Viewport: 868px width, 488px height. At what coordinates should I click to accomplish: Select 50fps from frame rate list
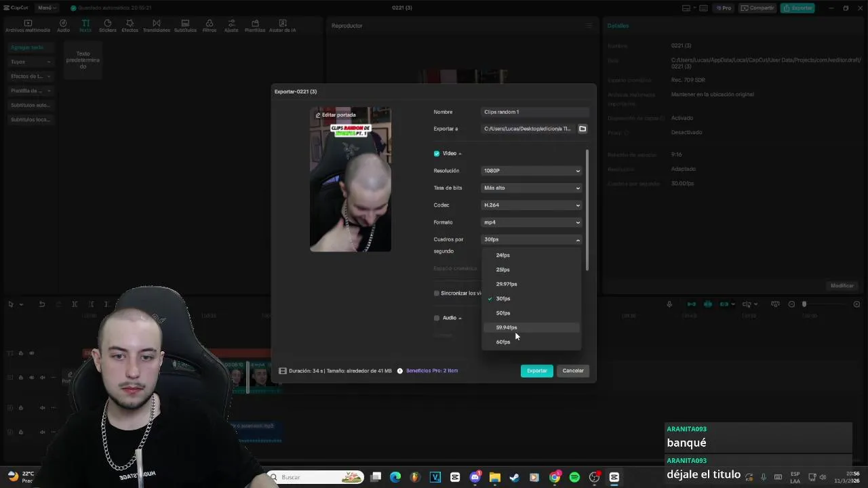coord(531,313)
